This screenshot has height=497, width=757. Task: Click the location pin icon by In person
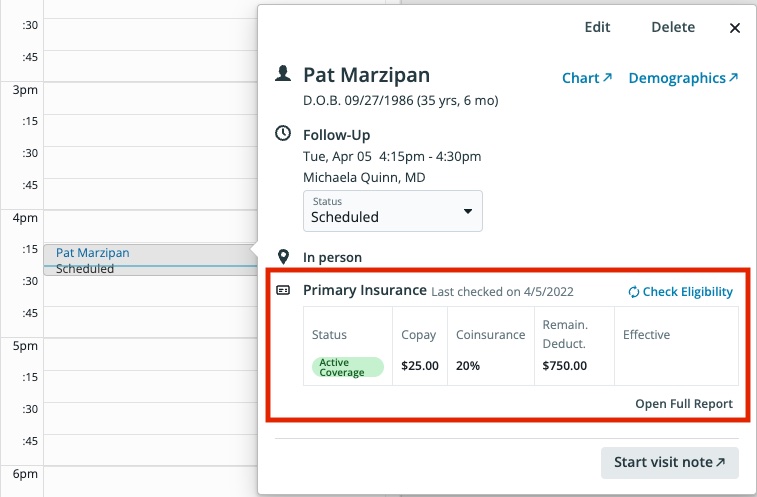pos(284,257)
